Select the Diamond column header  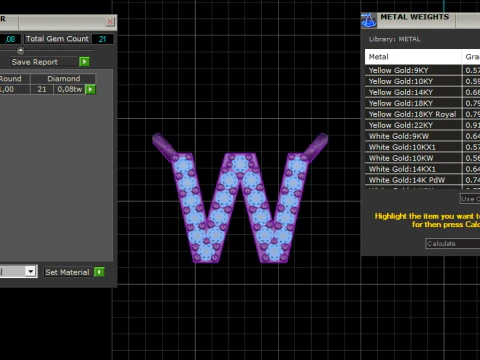pyautogui.click(x=63, y=79)
